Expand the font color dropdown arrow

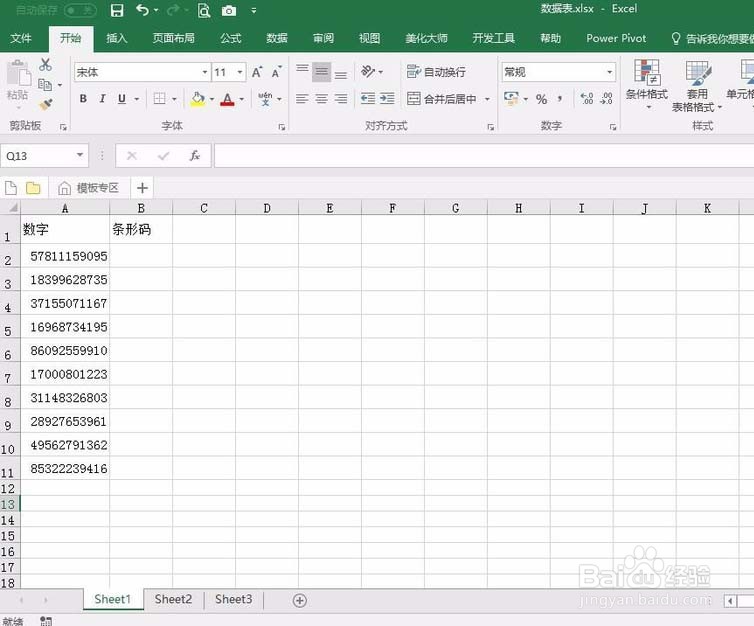(x=241, y=99)
